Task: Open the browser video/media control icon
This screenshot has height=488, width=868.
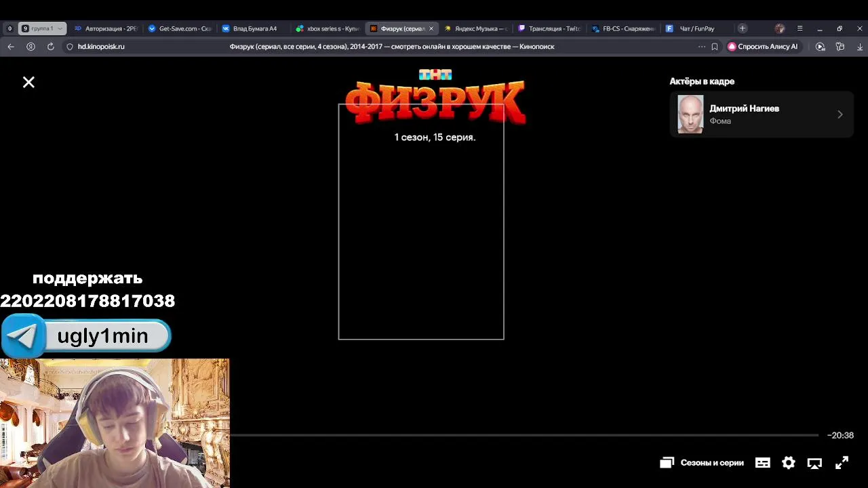Action: coord(821,47)
